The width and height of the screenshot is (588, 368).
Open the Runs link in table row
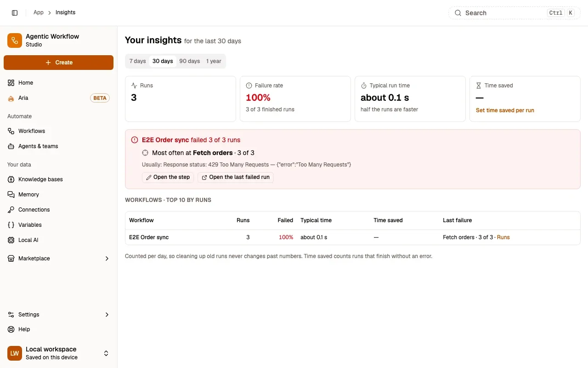point(503,237)
